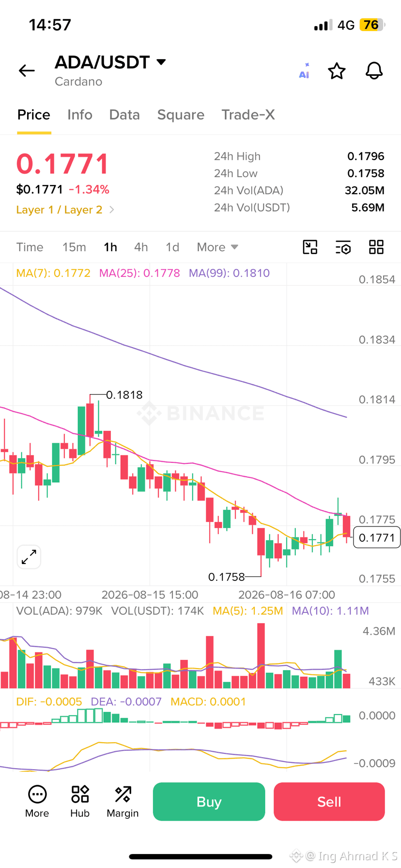401x868 pixels.
Task: Open the chart drawing tools icon
Action: click(x=310, y=247)
